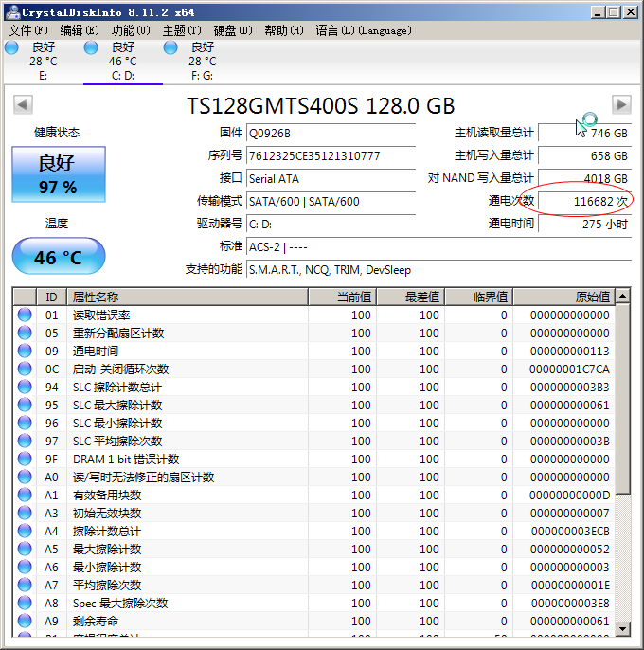Click the status orb for A8 Spec 最大擦除次数
This screenshot has width=644, height=650.
click(25, 603)
